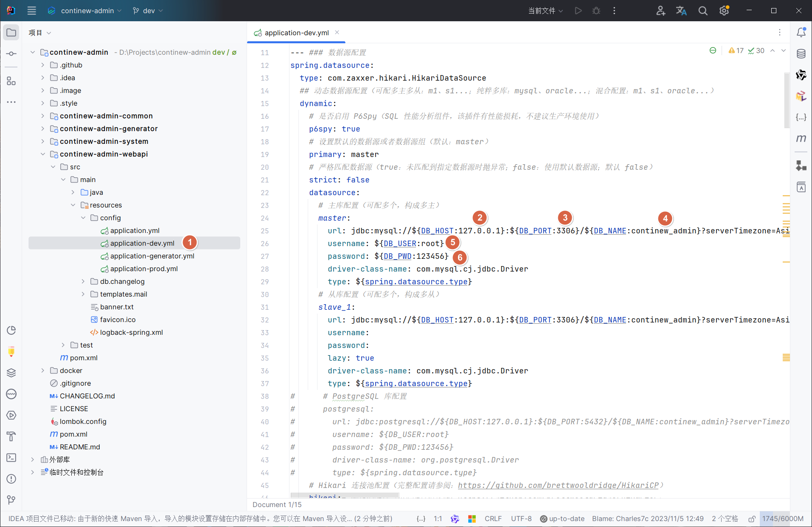Open the Notifications bell
Screen dimensions: 812x527
pos(801,33)
